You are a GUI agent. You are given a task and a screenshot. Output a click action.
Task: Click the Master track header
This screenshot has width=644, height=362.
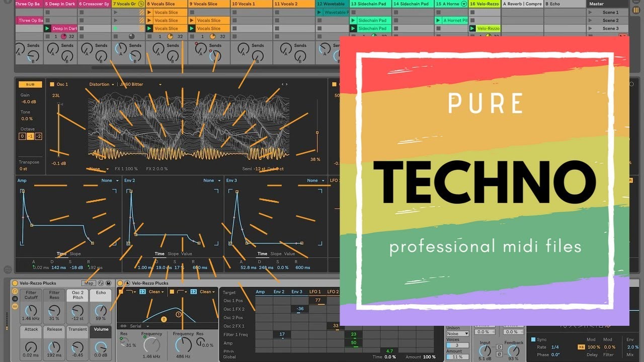point(608,4)
